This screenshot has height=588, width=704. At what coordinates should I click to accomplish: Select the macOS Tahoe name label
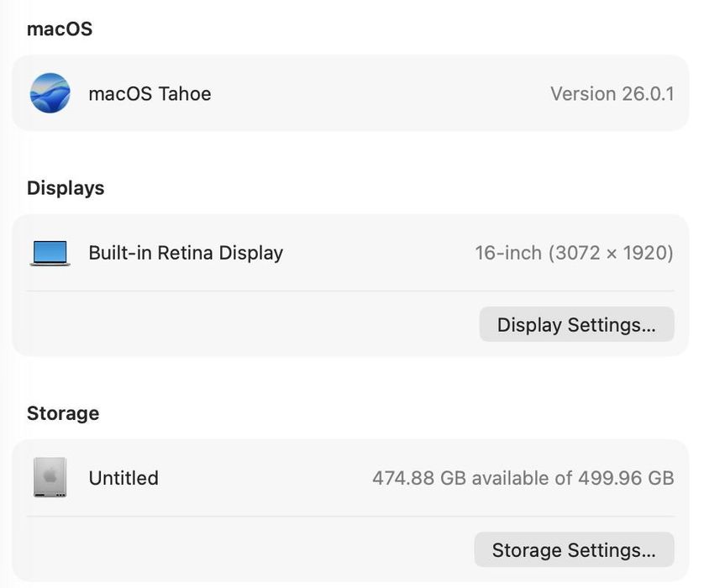150,93
